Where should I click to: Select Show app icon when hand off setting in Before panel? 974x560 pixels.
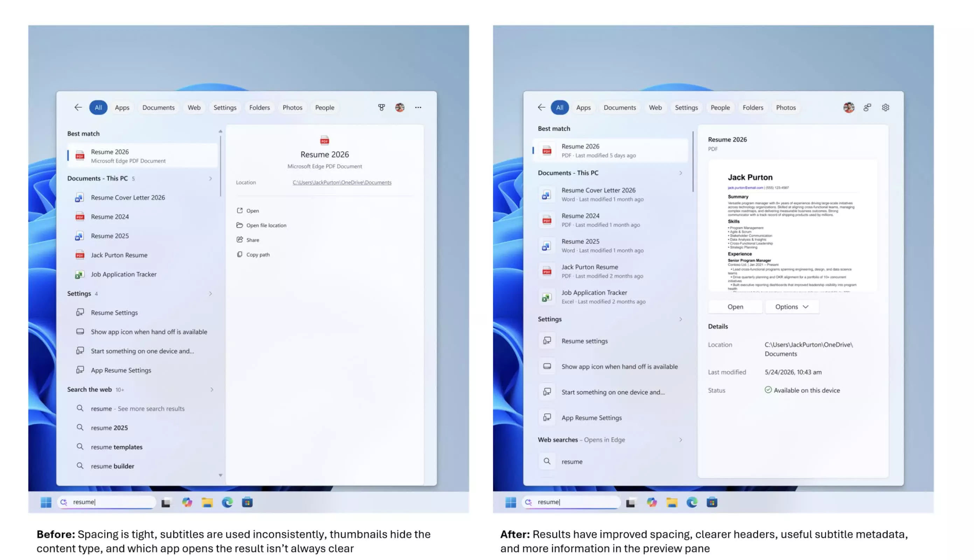[142, 331]
